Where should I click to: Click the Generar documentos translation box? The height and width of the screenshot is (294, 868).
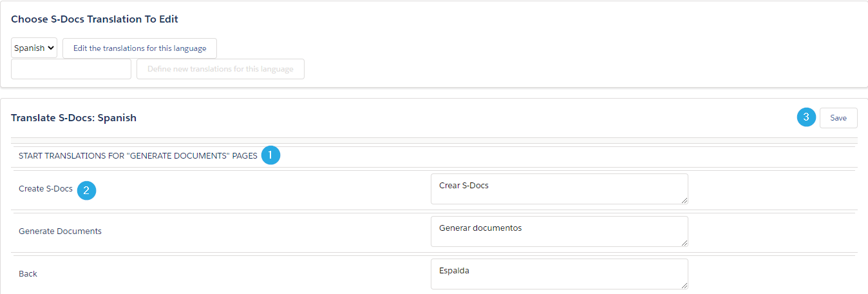559,231
